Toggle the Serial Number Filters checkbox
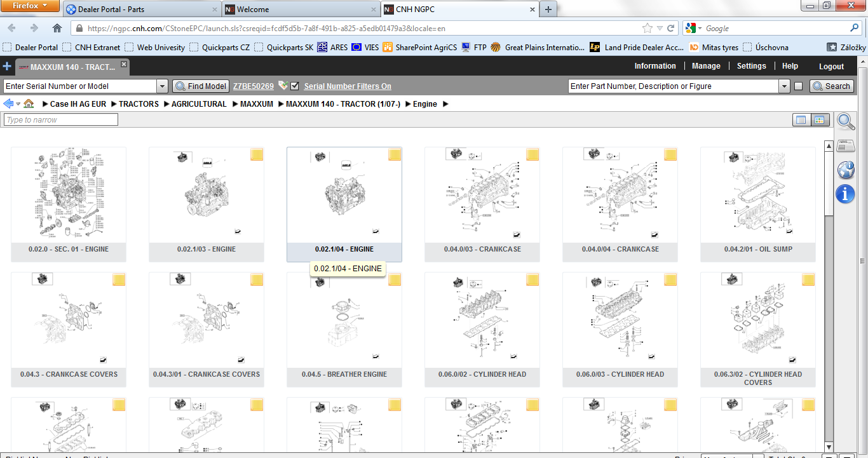This screenshot has height=458, width=868. point(294,86)
